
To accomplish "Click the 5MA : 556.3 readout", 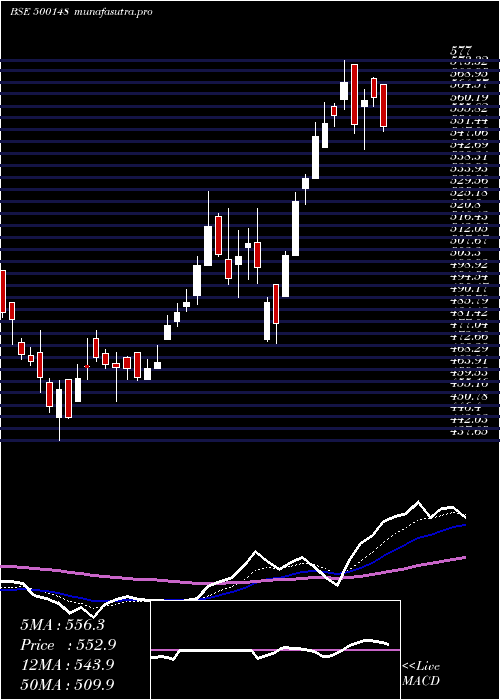I will 62,625.
